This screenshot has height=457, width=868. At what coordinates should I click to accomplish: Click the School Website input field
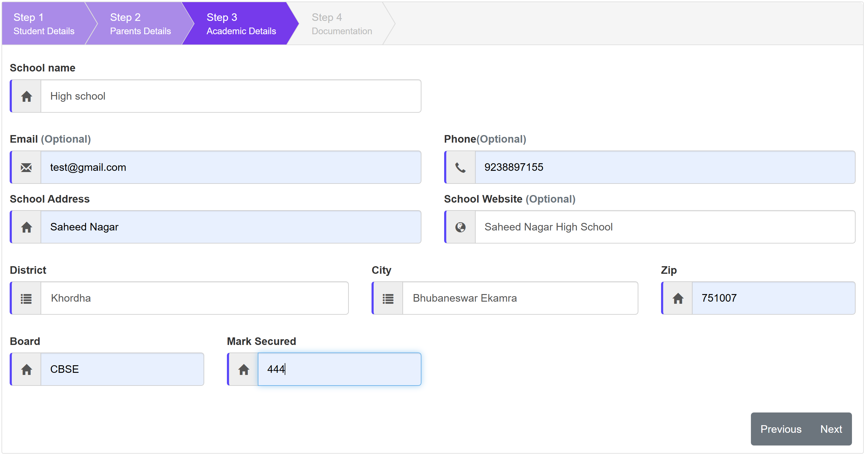point(665,227)
